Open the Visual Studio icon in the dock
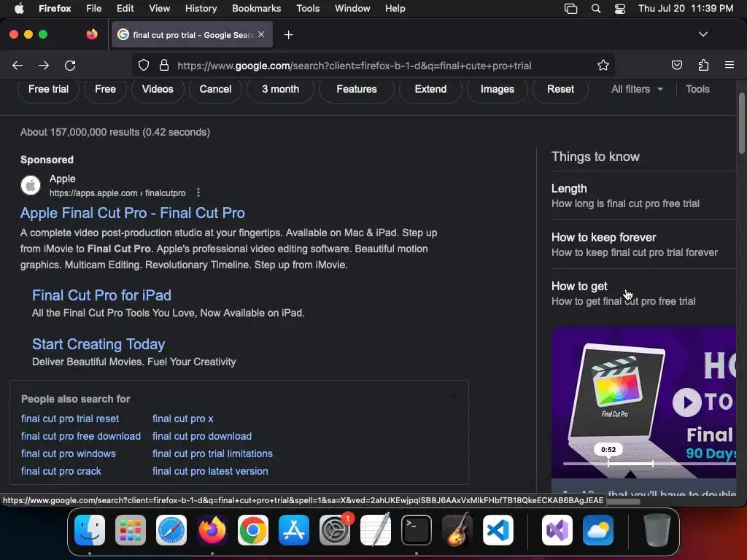The image size is (747, 560). (x=557, y=530)
